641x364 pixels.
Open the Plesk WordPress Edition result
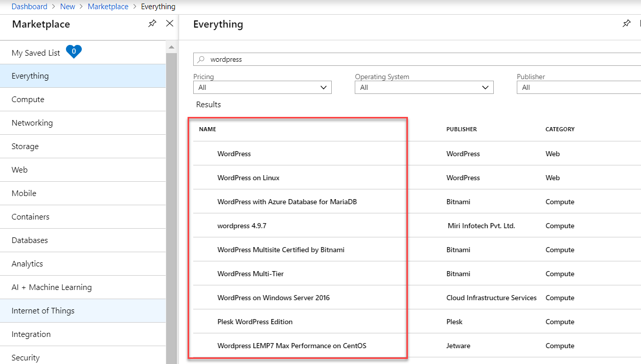255,322
